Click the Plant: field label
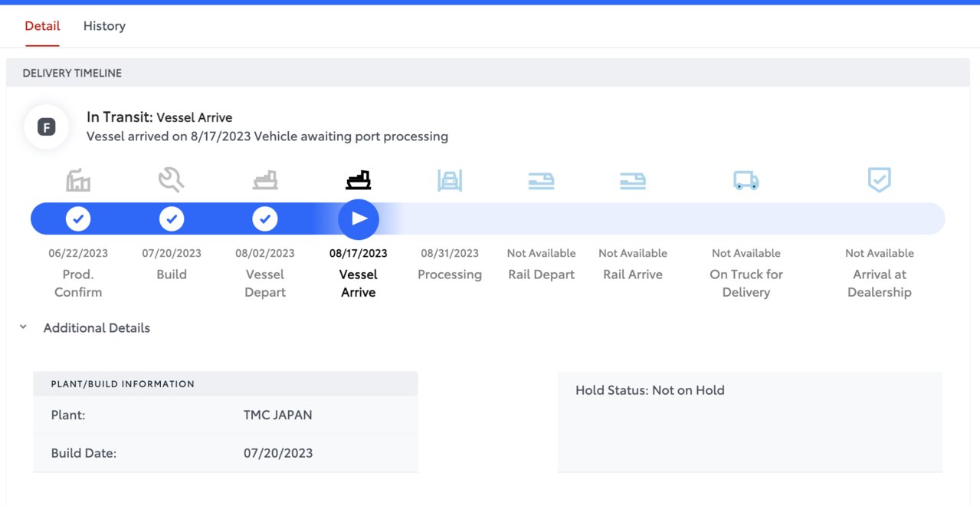Viewport: 980px width, 506px height. (x=68, y=415)
